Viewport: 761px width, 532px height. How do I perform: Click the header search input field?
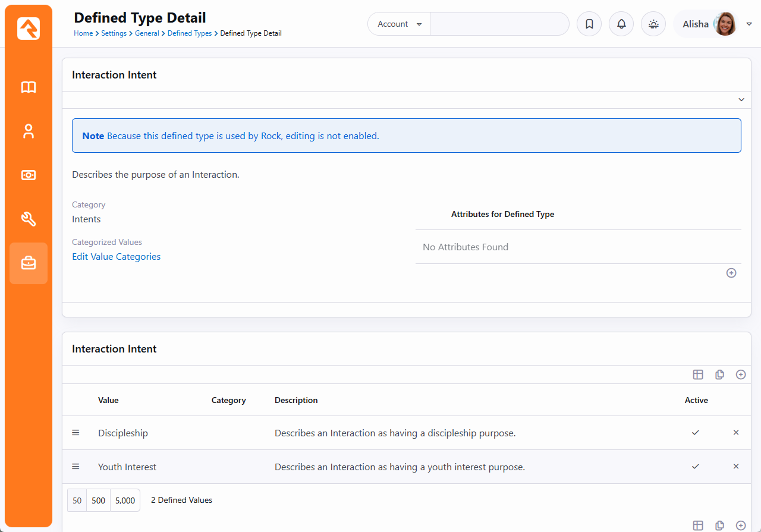[499, 24]
